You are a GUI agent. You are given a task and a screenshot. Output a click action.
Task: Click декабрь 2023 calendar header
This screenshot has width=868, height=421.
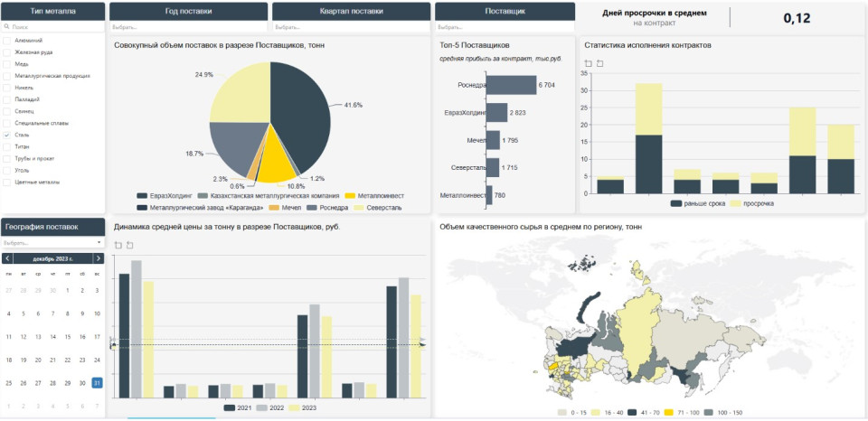coord(52,258)
